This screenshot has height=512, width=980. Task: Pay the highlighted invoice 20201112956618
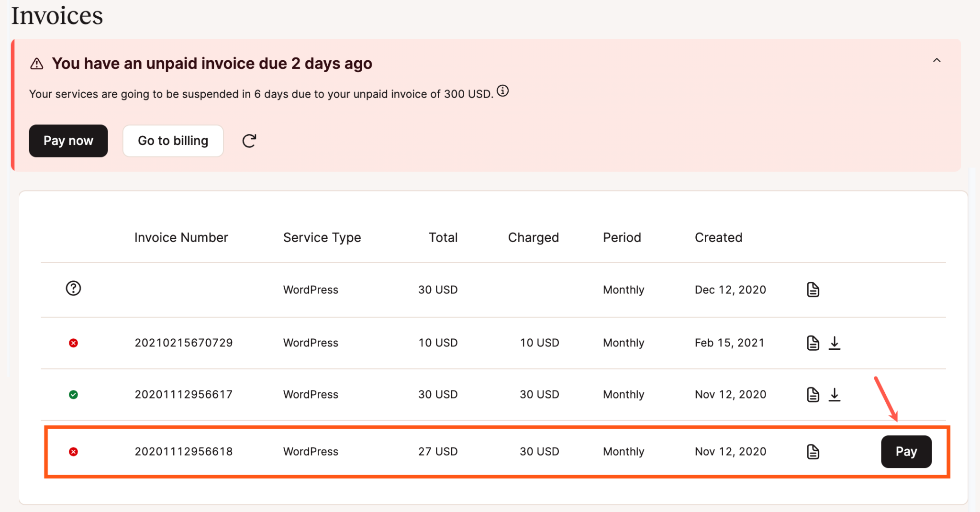pos(906,451)
